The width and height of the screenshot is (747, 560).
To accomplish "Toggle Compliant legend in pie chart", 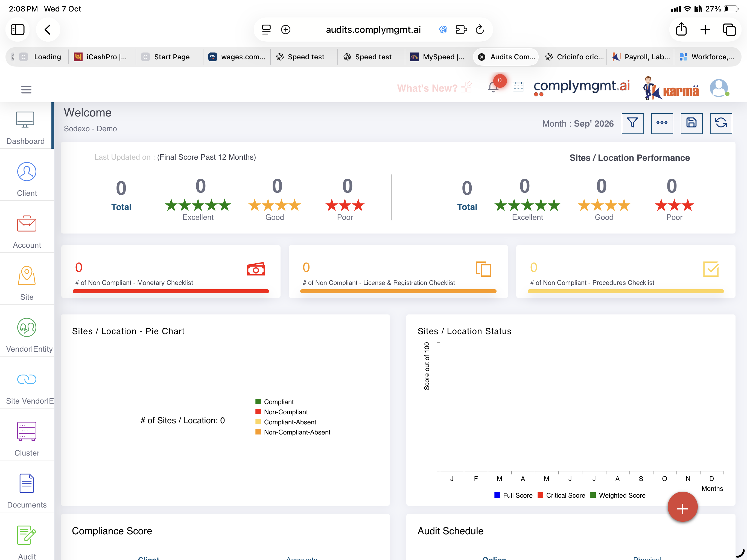I will 275,402.
